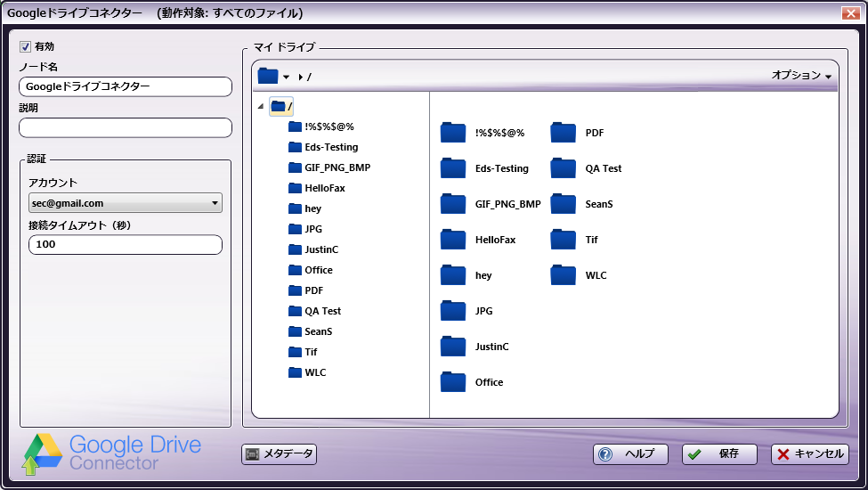This screenshot has width=868, height=490.
Task: Select Office folder in the tree
Action: [311, 270]
